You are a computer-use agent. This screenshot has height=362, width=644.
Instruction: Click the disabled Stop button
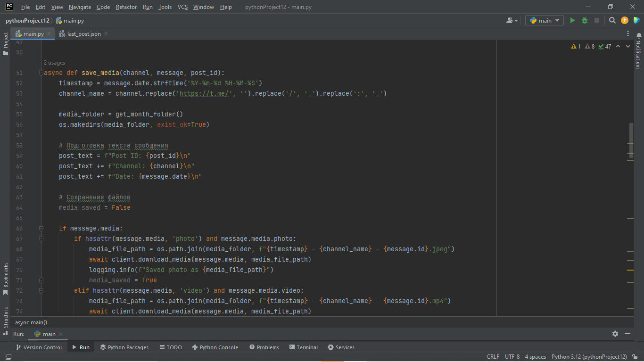[x=596, y=20]
